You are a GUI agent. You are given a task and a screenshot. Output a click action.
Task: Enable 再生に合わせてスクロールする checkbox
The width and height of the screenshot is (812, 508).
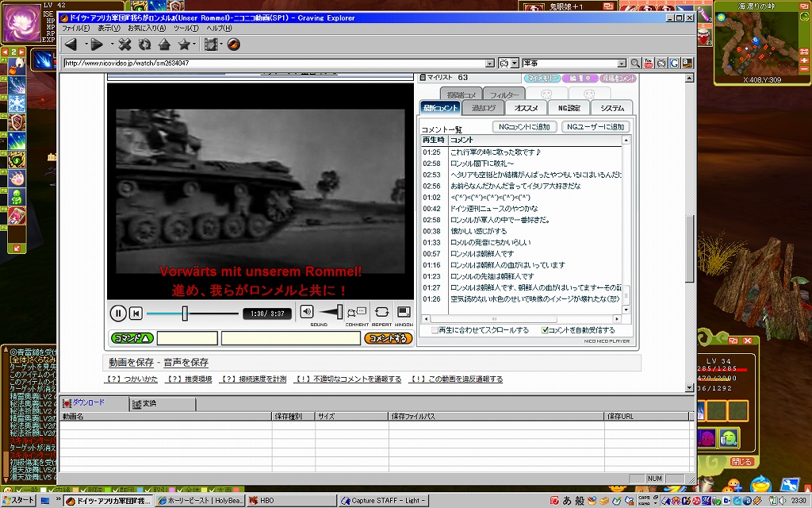[x=435, y=330]
